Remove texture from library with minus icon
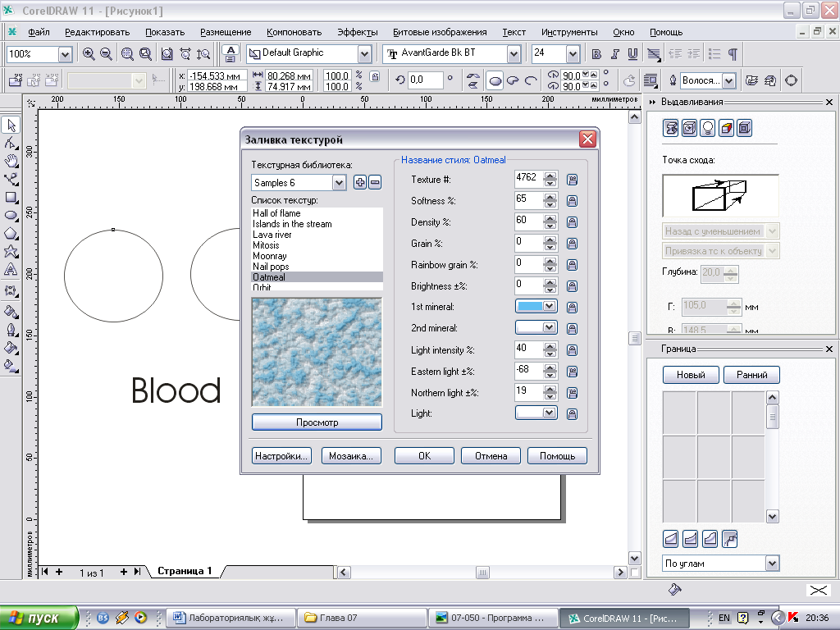Image resolution: width=840 pixels, height=630 pixels. 376,183
